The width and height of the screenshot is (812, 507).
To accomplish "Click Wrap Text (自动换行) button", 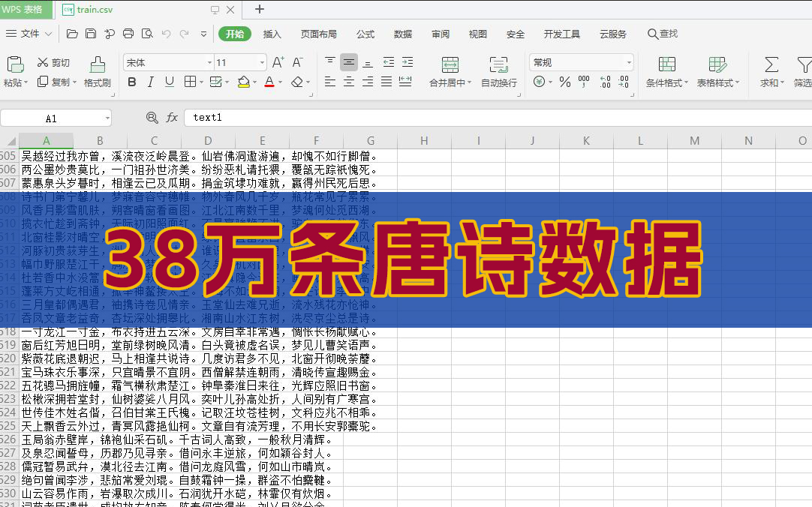I will pos(499,72).
